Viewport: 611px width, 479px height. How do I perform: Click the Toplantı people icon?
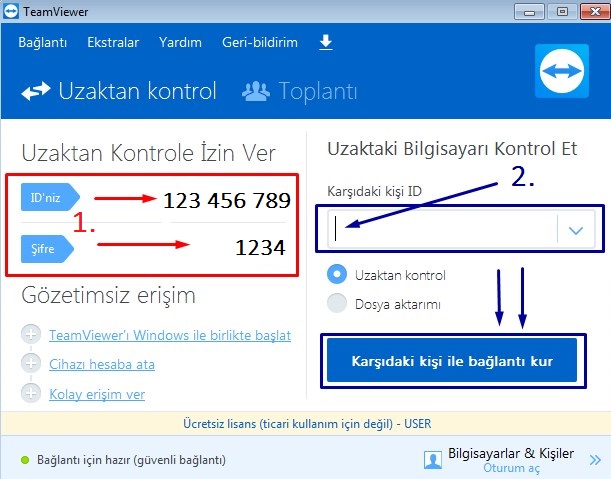pos(256,91)
